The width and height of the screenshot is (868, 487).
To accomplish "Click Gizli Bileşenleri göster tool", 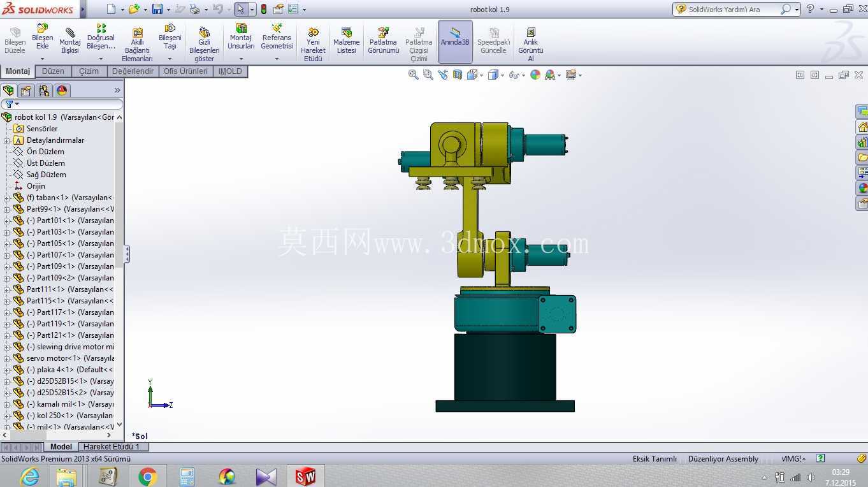I will [204, 45].
